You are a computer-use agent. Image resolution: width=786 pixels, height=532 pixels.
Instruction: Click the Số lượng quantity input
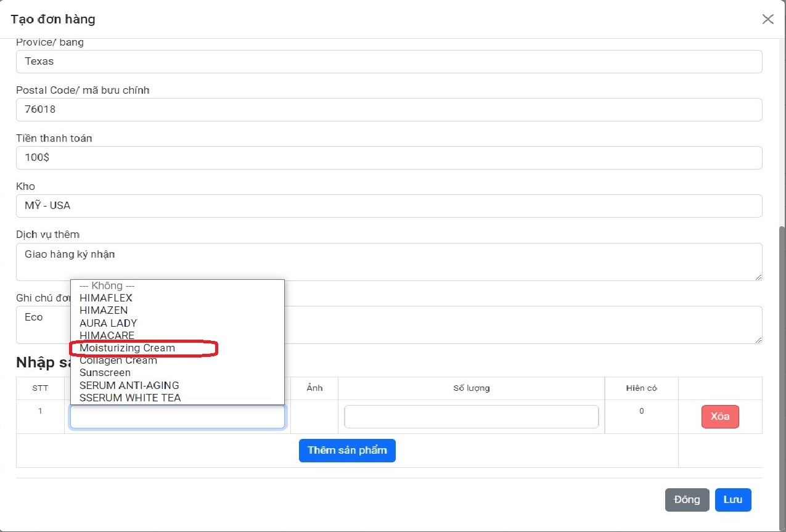(471, 417)
